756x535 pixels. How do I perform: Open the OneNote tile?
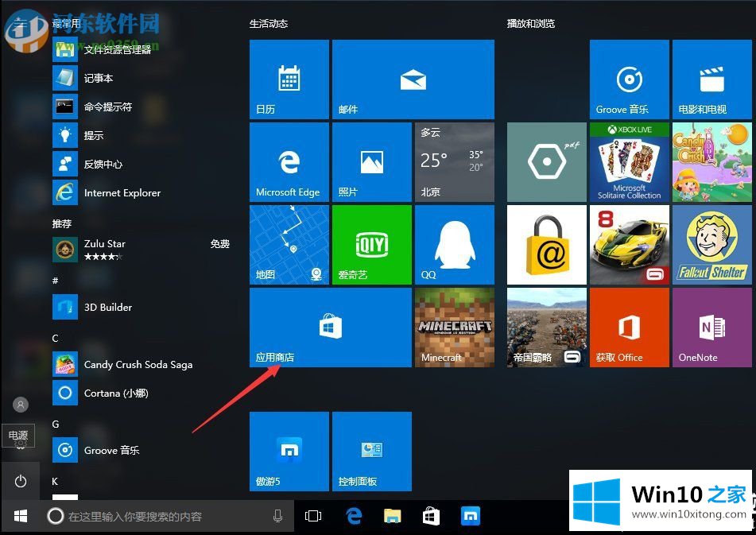712,328
